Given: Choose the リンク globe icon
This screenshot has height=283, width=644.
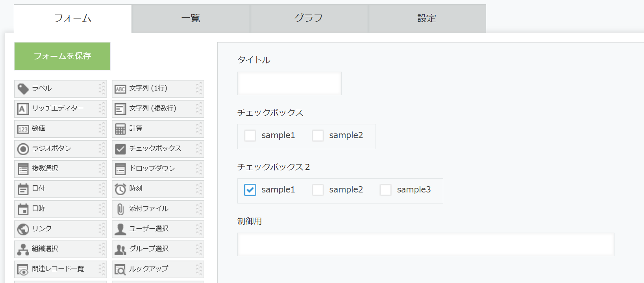Looking at the screenshot, I should click(23, 229).
